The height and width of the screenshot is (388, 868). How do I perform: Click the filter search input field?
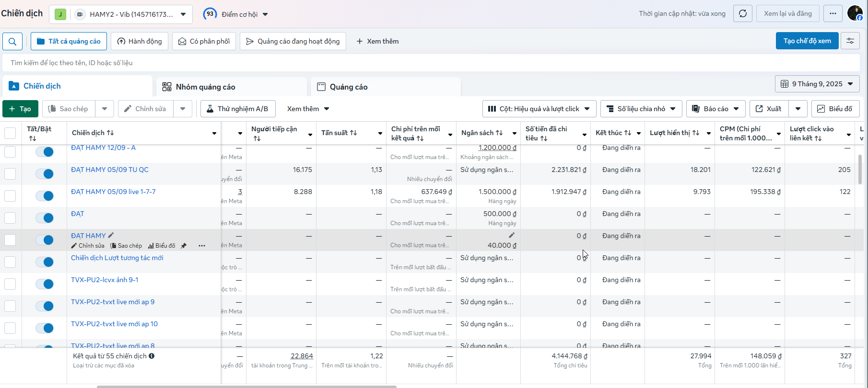(x=431, y=63)
